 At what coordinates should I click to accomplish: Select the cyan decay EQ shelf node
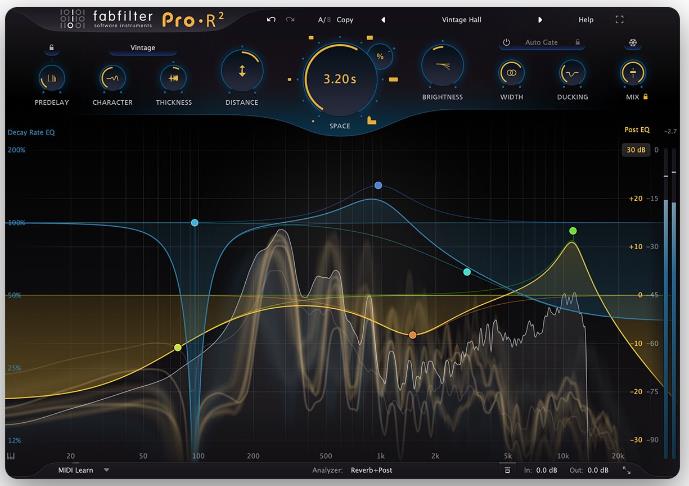click(467, 272)
